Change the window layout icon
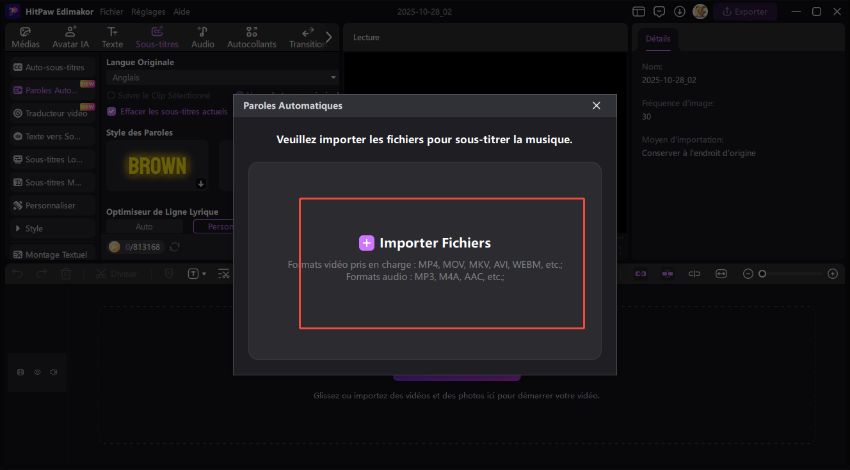Screen dimensions: 850x470 pos(640,12)
